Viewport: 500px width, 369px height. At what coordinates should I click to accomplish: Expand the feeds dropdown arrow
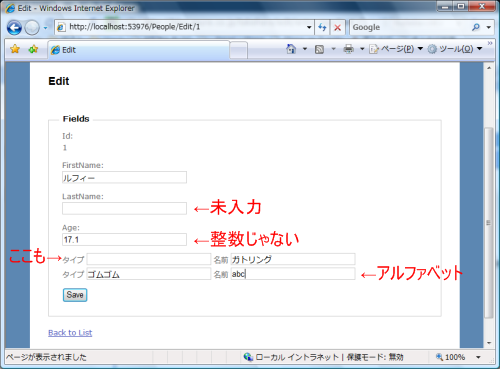click(333, 49)
